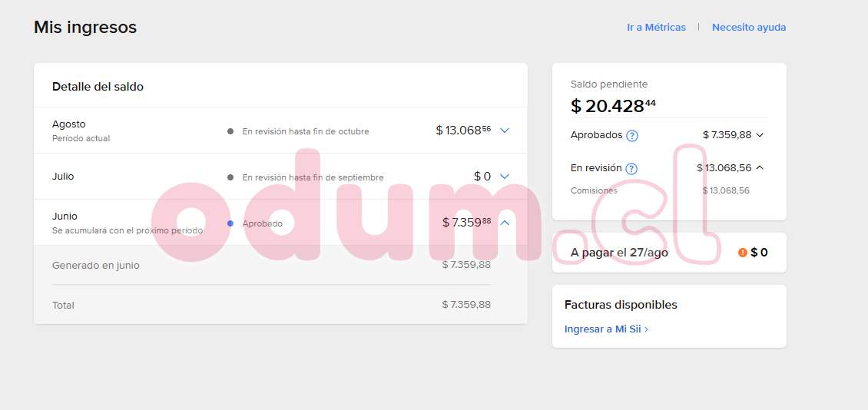The height and width of the screenshot is (410, 868).
Task: Collapse the Junio period details
Action: 505,223
